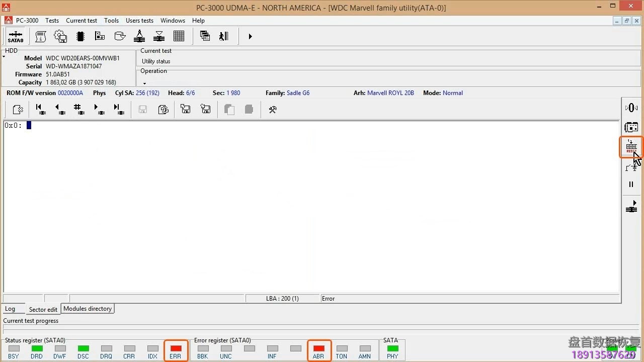Screen dimensions: 644x362
Task: Click the red ERR status indicator
Action: (x=176, y=348)
